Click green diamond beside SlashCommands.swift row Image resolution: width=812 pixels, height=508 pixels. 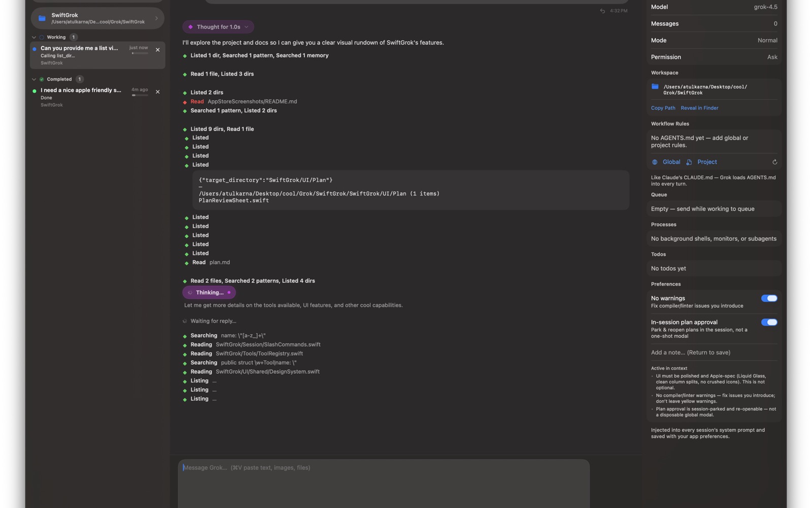(x=185, y=345)
